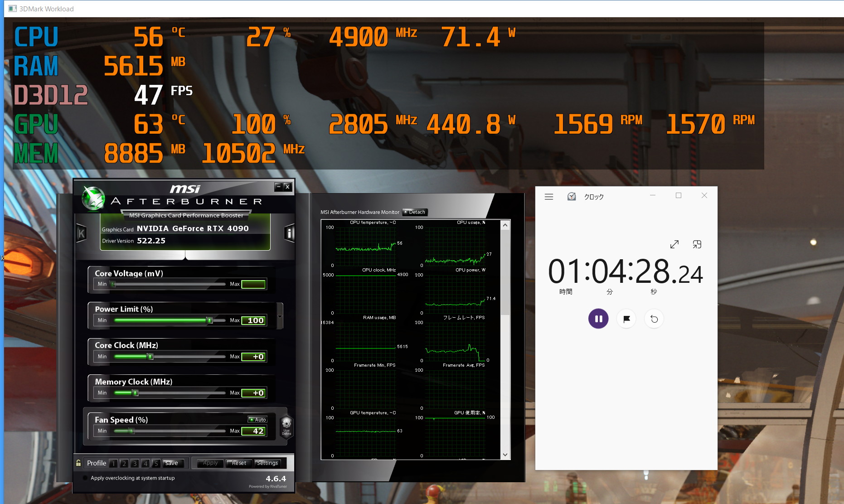
Task: Click the Power Limit slider handle
Action: pos(209,320)
